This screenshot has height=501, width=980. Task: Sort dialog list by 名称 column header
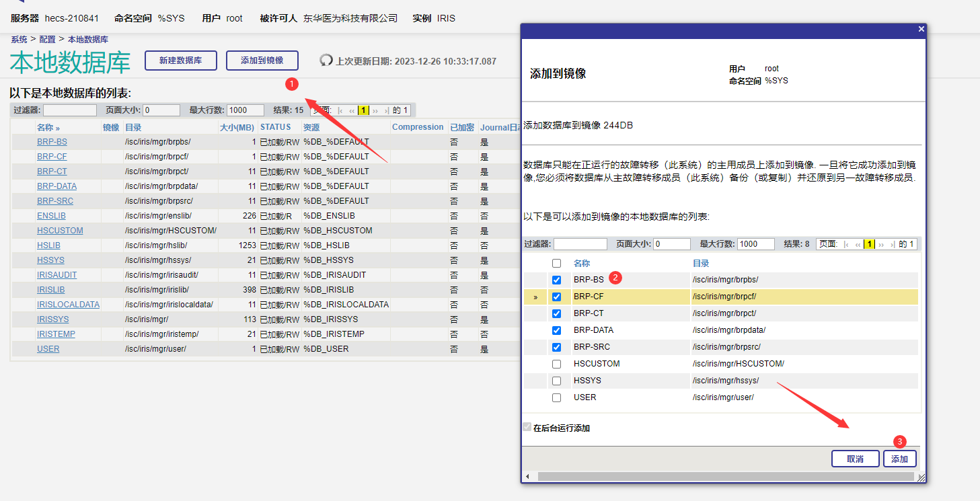pyautogui.click(x=582, y=264)
